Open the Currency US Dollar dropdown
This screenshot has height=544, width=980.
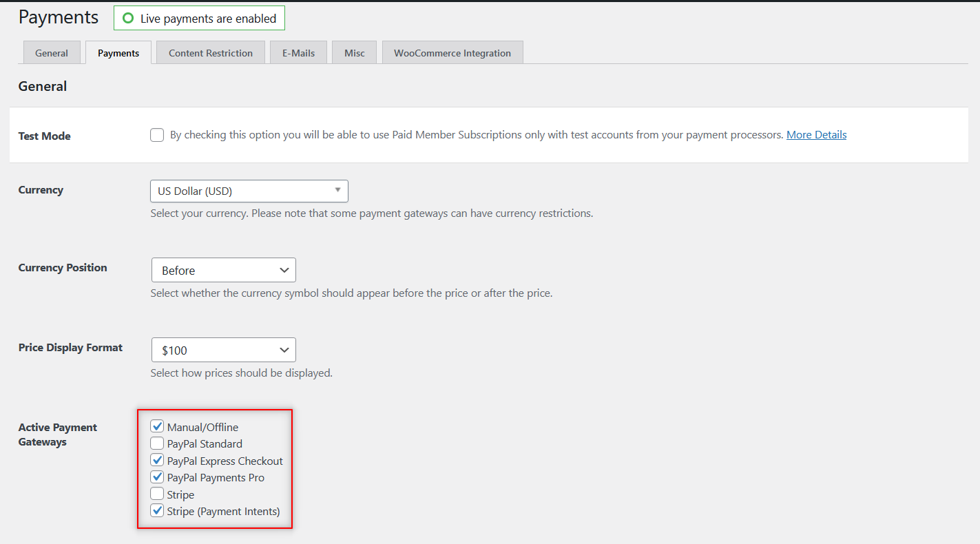[249, 191]
